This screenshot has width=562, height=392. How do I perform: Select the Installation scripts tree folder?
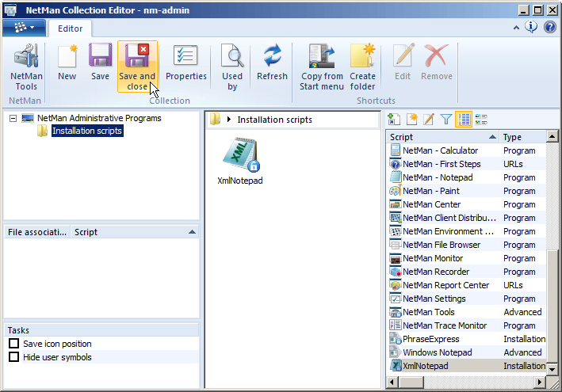click(86, 131)
